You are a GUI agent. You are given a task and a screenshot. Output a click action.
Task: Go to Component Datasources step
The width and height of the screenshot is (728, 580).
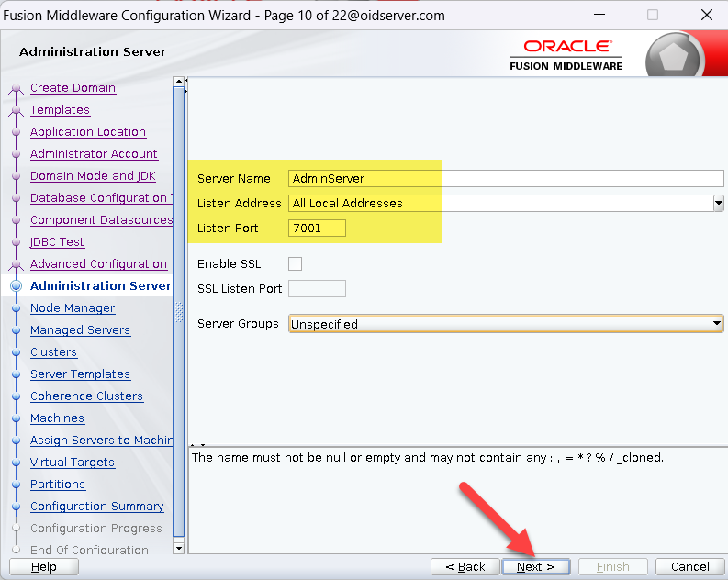click(101, 220)
